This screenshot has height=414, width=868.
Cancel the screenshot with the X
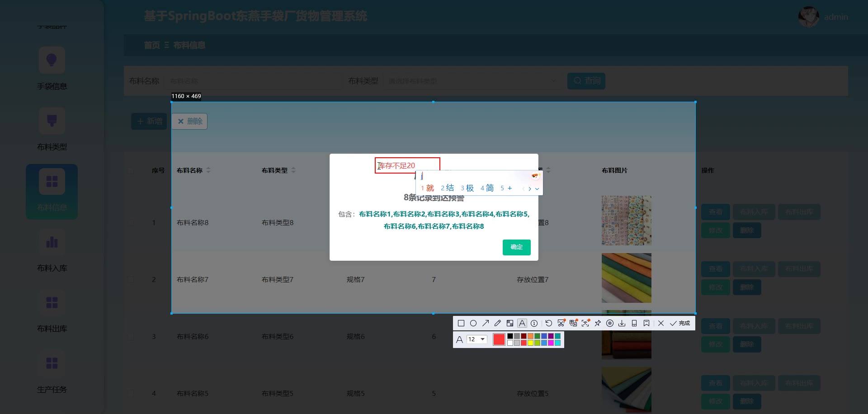661,323
